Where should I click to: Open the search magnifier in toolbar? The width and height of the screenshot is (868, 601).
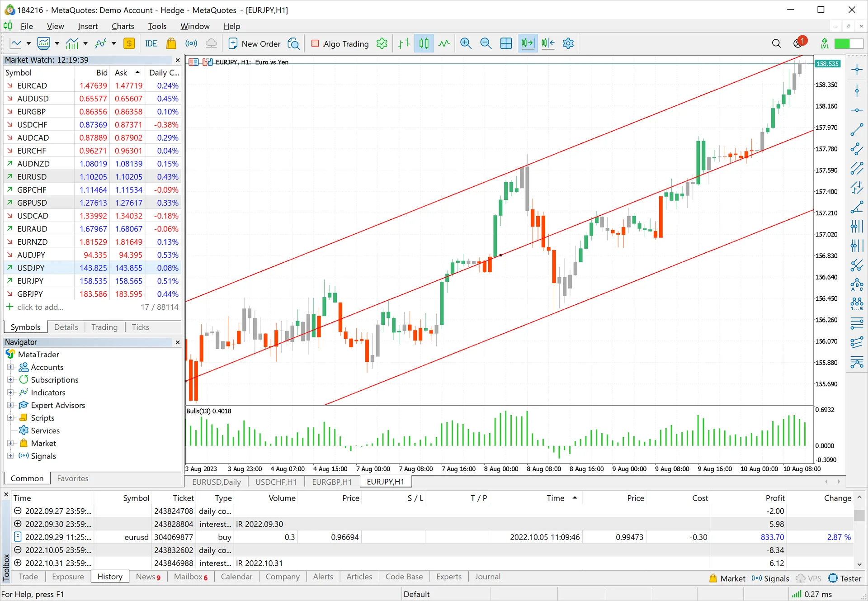tap(776, 43)
